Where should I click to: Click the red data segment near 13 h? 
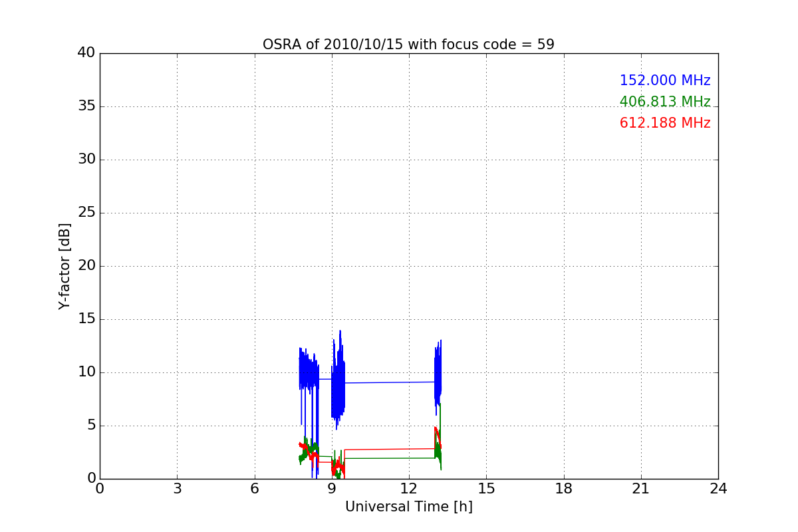point(438,438)
